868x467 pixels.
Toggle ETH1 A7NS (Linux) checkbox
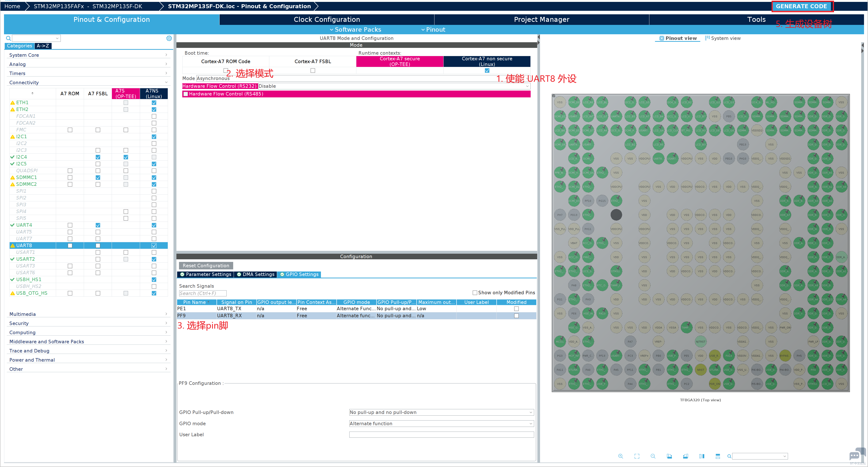[154, 103]
